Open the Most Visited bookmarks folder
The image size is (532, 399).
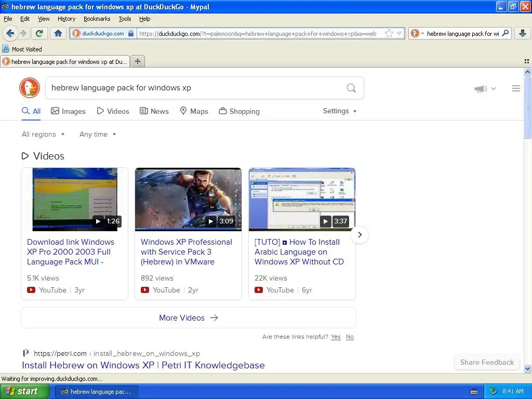click(x=22, y=49)
